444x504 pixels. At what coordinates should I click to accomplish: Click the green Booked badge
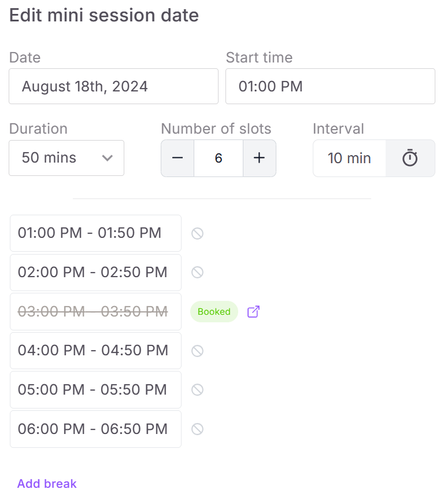pyautogui.click(x=214, y=312)
